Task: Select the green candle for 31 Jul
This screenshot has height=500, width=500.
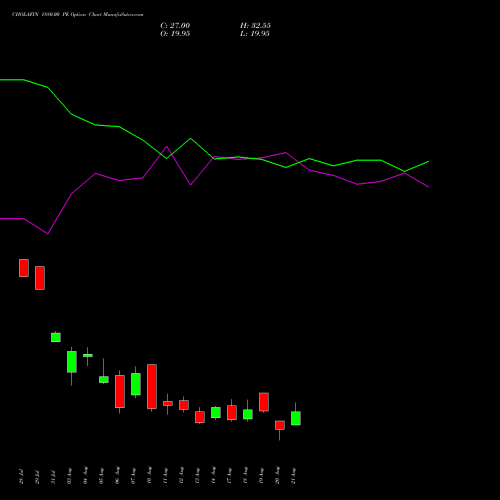Action: [56, 337]
